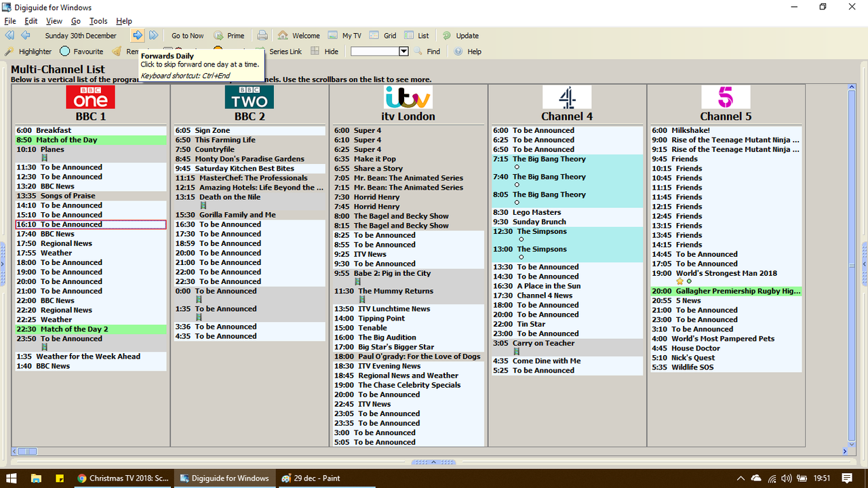The height and width of the screenshot is (488, 868).
Task: Click the BBC One channel logo
Action: point(90,97)
